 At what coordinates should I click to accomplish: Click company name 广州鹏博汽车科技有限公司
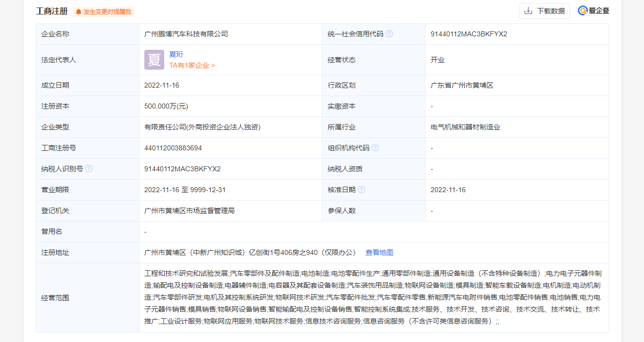(186, 34)
